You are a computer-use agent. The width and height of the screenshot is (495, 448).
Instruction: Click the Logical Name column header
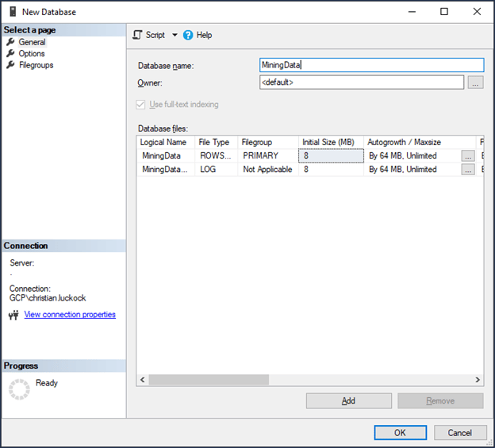(163, 142)
